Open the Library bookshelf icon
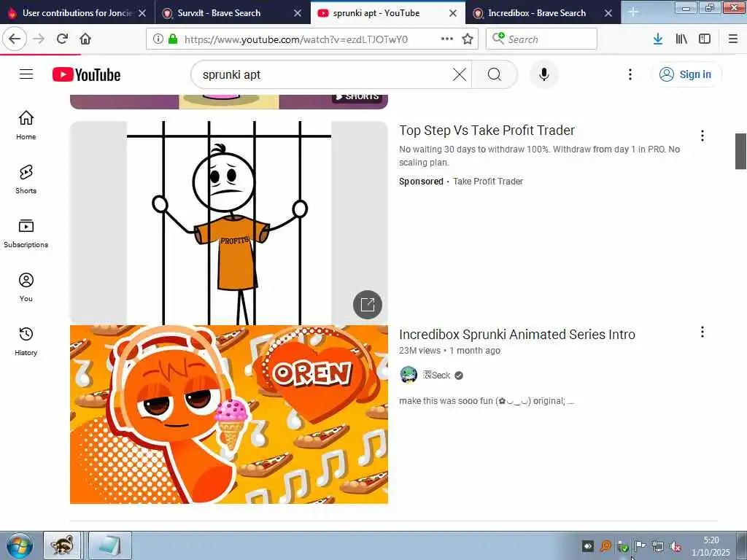 click(681, 39)
